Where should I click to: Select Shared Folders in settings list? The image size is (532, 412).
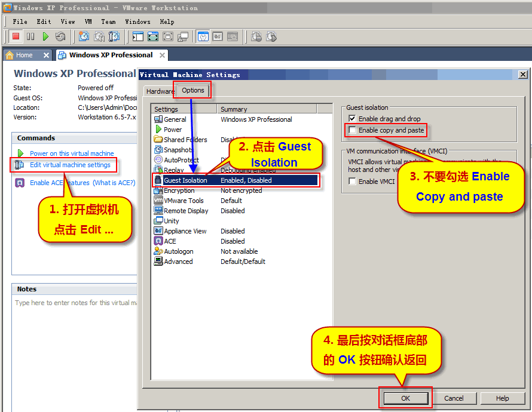185,140
